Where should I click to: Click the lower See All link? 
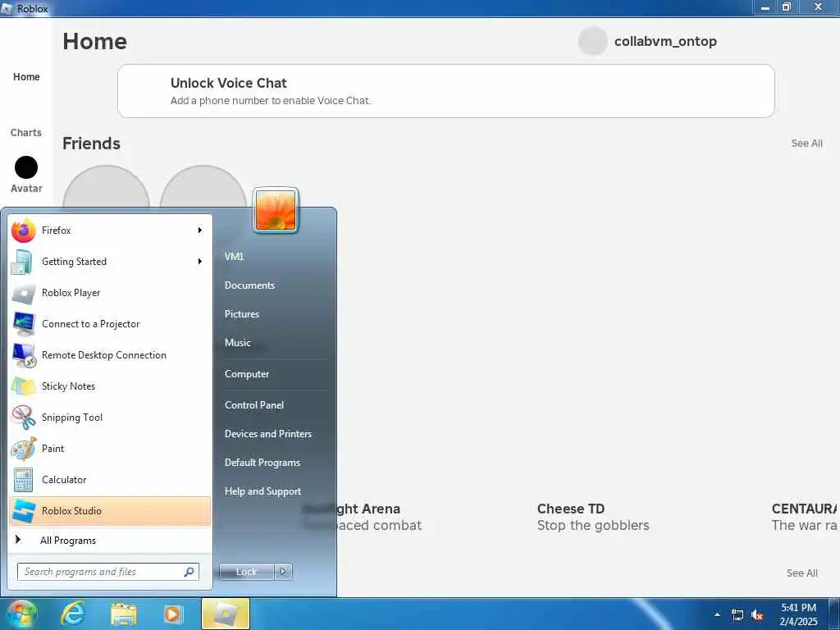802,573
